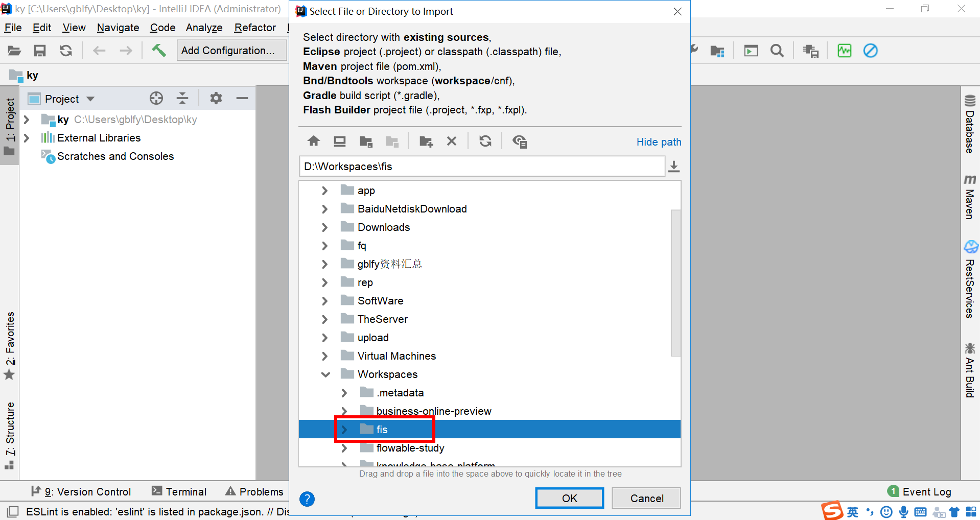Click the Run Anything icon
Viewport: 980px width, 520px height.
click(751, 51)
